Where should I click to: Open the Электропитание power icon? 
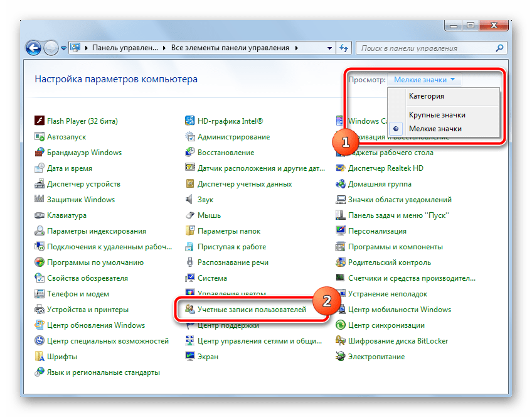pyautogui.click(x=341, y=357)
